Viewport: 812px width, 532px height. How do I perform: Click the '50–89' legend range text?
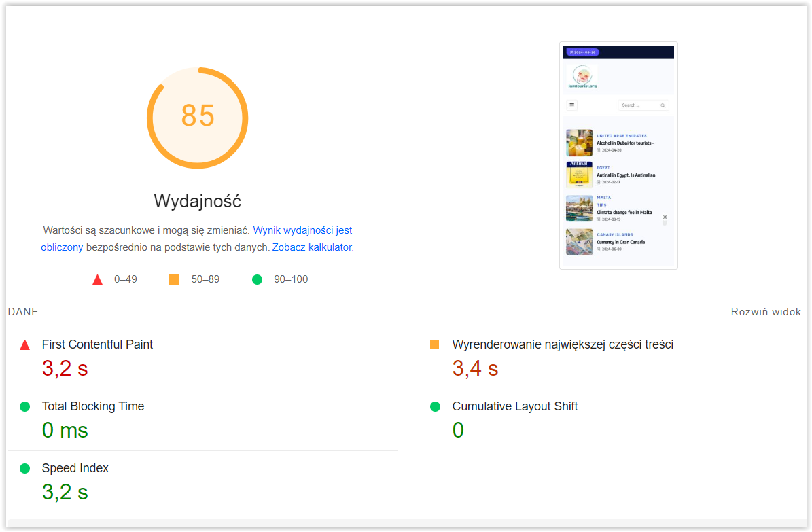[205, 279]
